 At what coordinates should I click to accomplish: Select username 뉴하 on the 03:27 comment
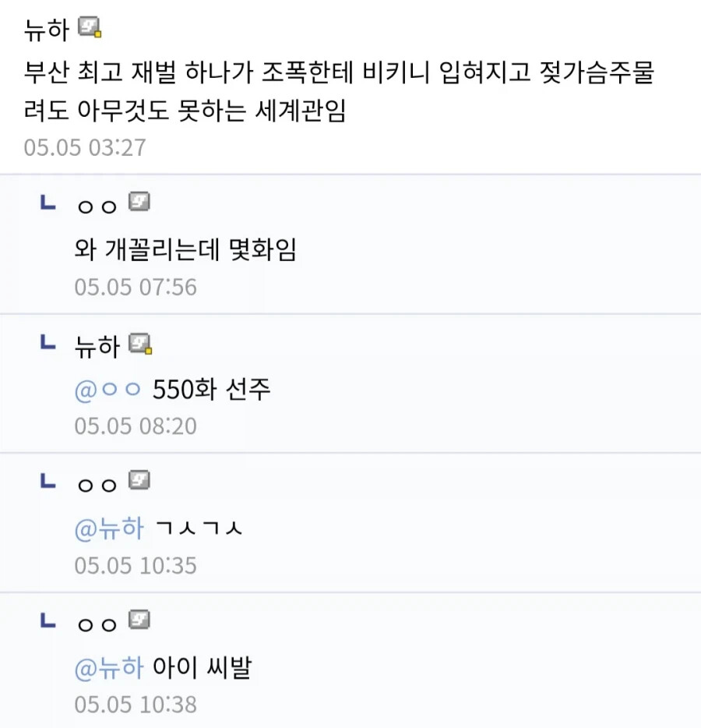click(47, 30)
